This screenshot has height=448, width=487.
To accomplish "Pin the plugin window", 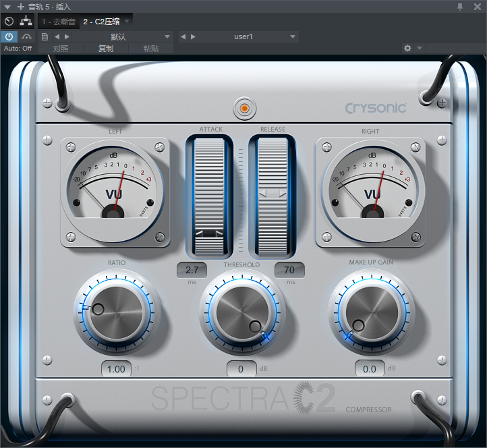I will coord(460,7).
